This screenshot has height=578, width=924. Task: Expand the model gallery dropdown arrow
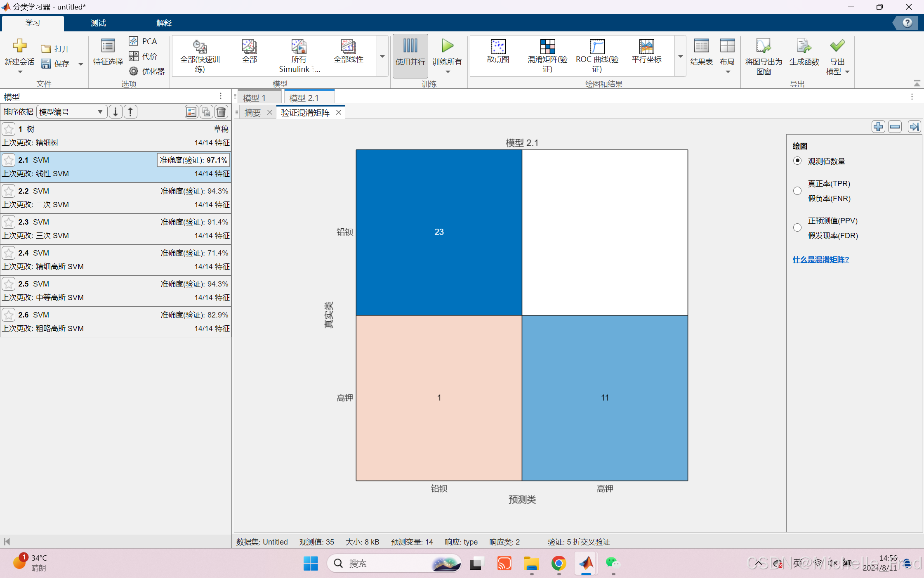pos(382,57)
